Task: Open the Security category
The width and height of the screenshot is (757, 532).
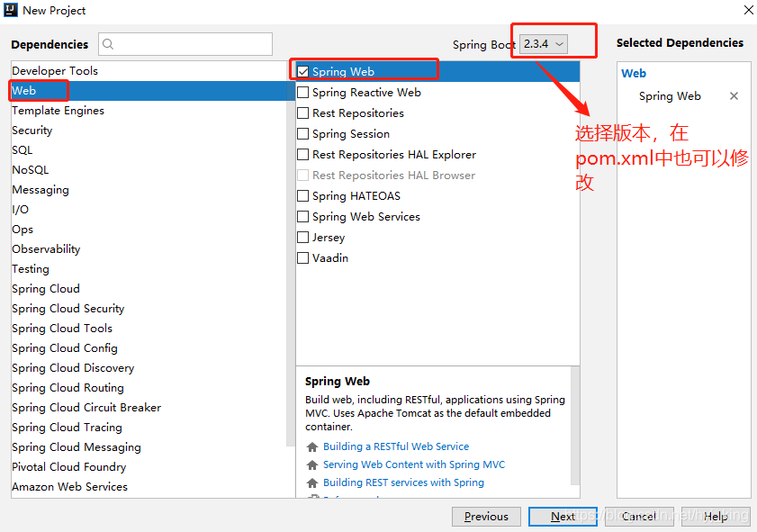Action: tap(149, 131)
